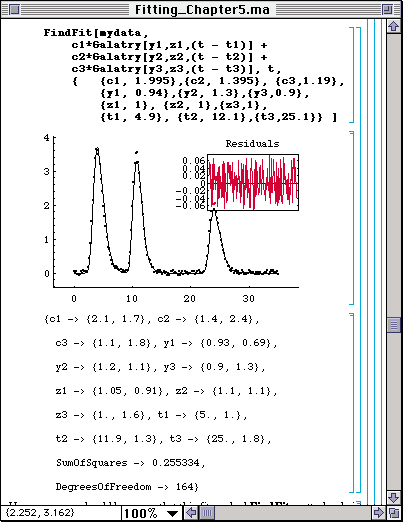Click the first peak of the fitted curve
Screen dimensions: 403x522
(97, 150)
